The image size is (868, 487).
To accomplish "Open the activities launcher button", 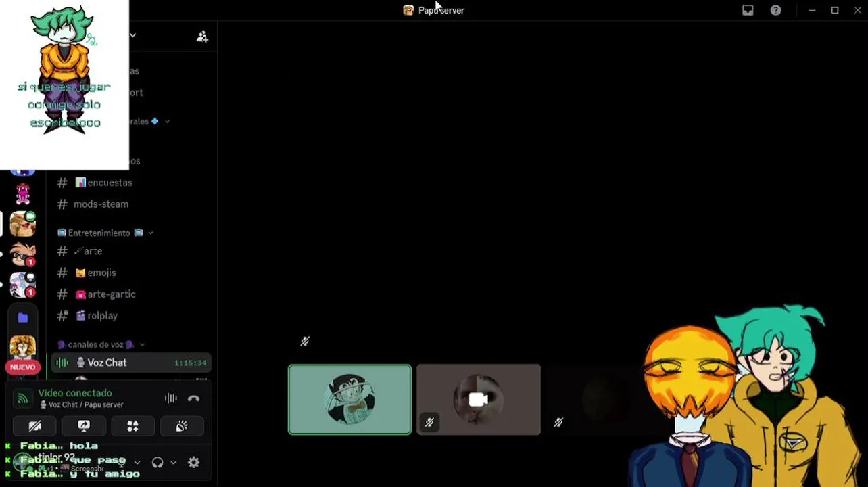I will coord(132,426).
